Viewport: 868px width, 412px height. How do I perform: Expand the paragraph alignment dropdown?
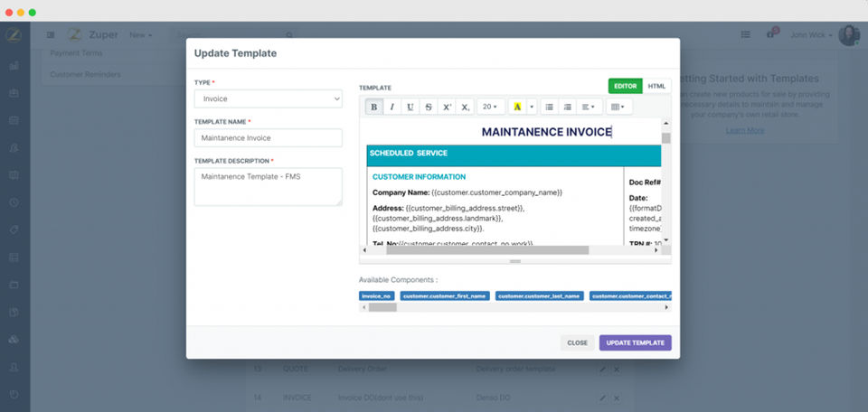[589, 107]
